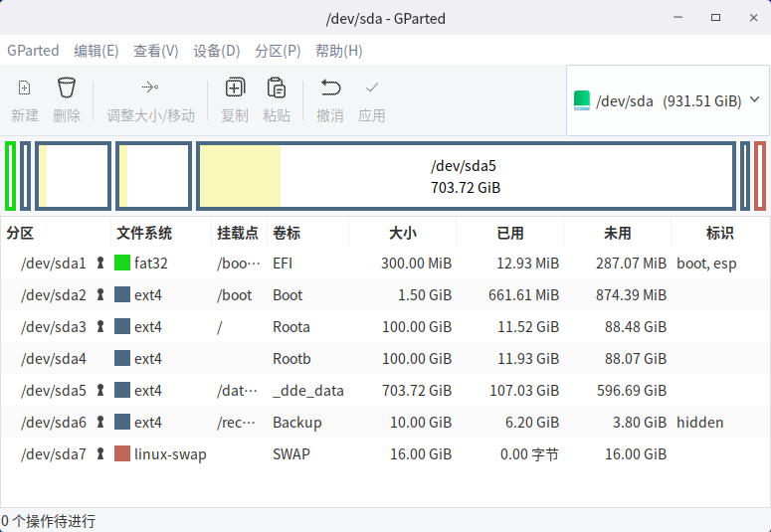
Task: Select the /dev/sda3 partition row
Action: click(x=386, y=326)
